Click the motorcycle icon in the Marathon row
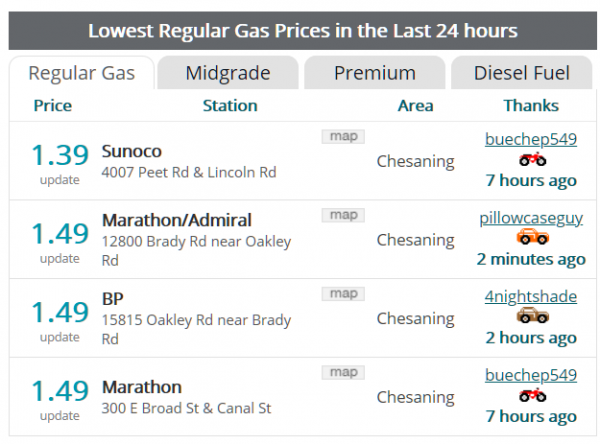 tap(532, 395)
